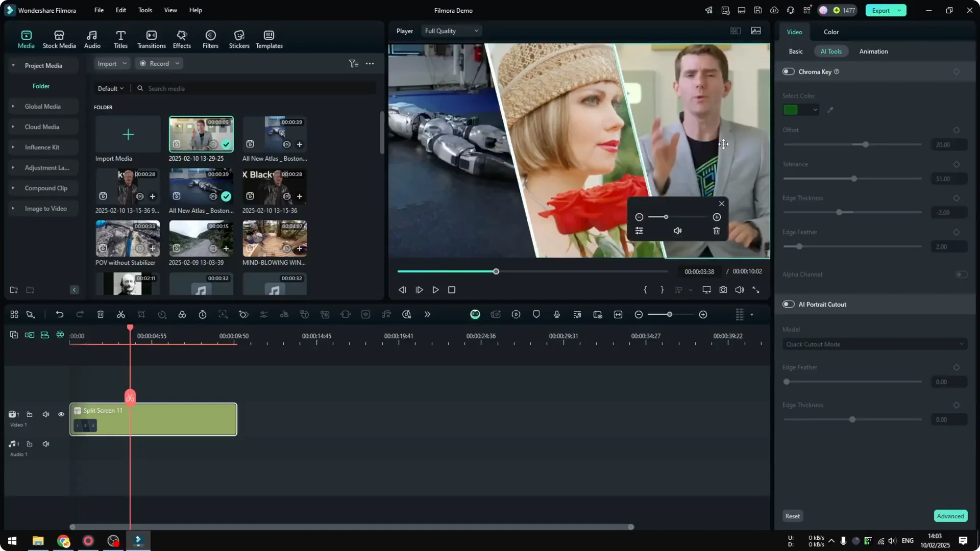980x551 pixels.
Task: Lock the Video 1 track
Action: (x=30, y=414)
